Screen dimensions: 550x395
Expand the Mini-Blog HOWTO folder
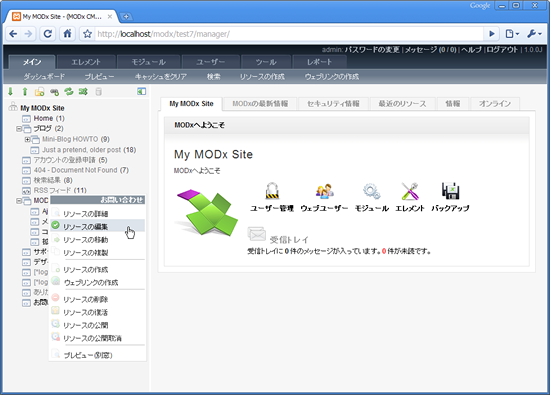(x=27, y=140)
